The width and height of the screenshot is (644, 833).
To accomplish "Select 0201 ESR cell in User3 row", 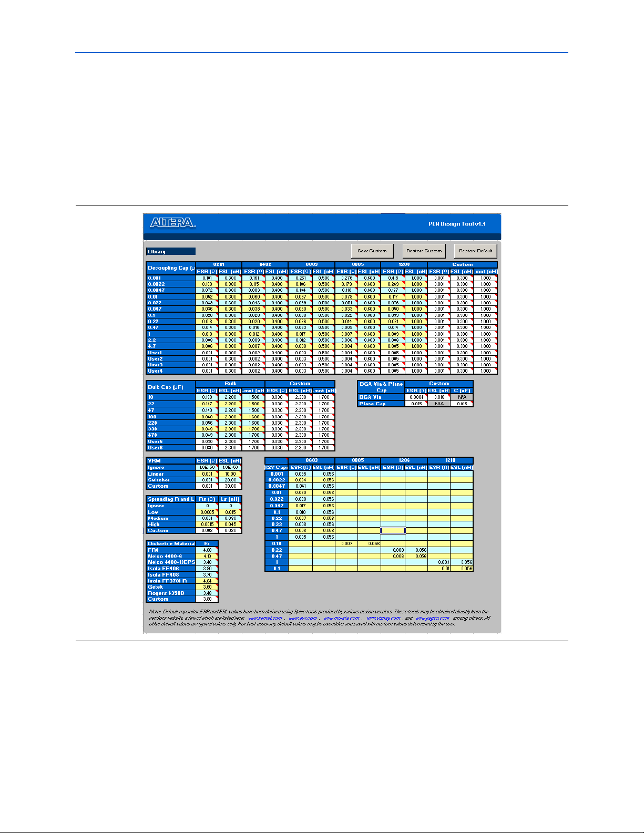I will point(207,365).
